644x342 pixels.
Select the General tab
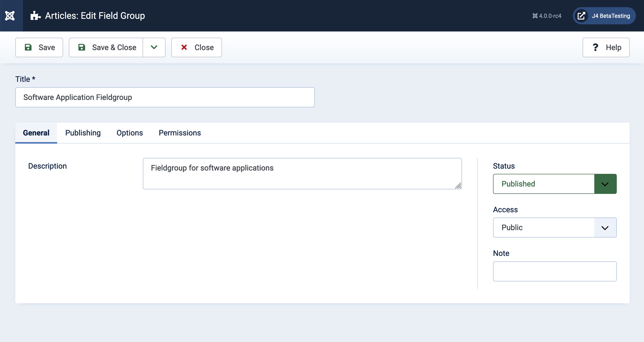(x=36, y=133)
